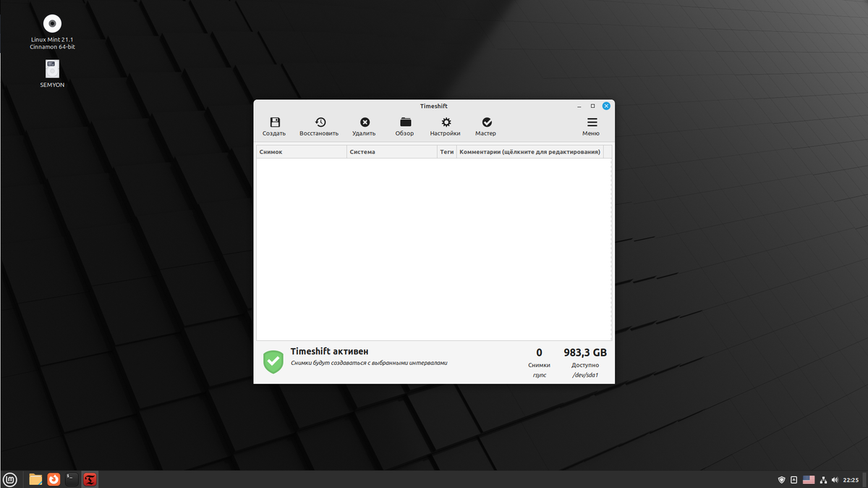The width and height of the screenshot is (868, 488).
Task: Click the volume speaker tray icon
Action: click(835, 480)
